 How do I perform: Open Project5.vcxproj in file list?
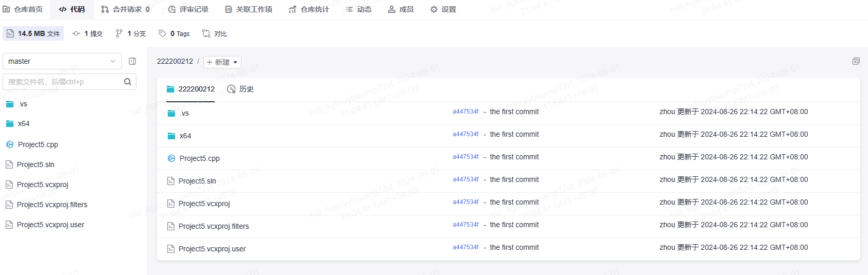point(204,204)
